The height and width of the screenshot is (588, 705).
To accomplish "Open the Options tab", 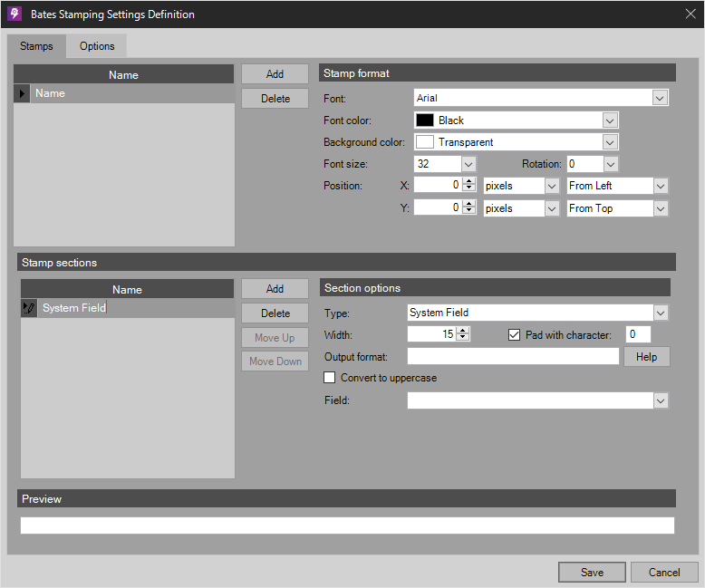I will pyautogui.click(x=97, y=46).
